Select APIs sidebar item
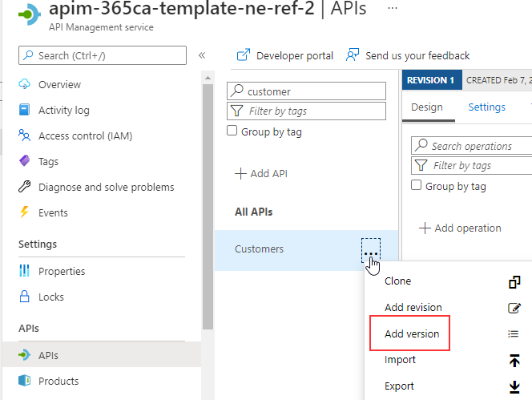Viewport: 532px width, 400px height. coord(102,354)
